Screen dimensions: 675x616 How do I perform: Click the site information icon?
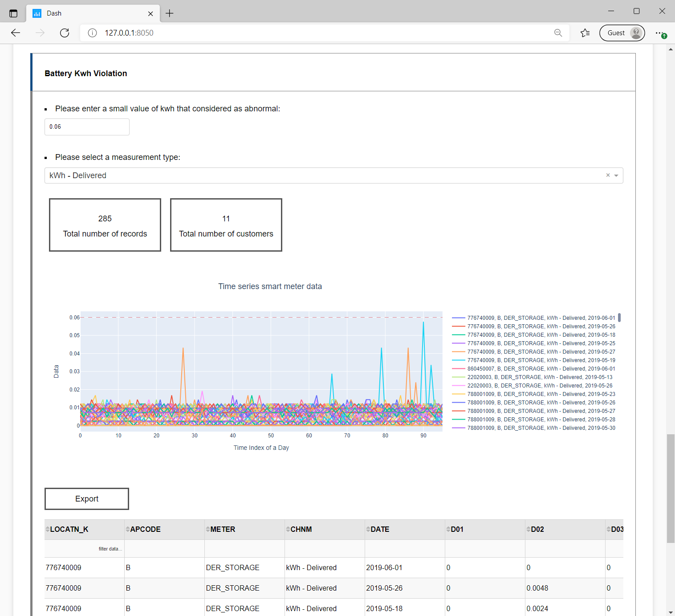coord(92,33)
